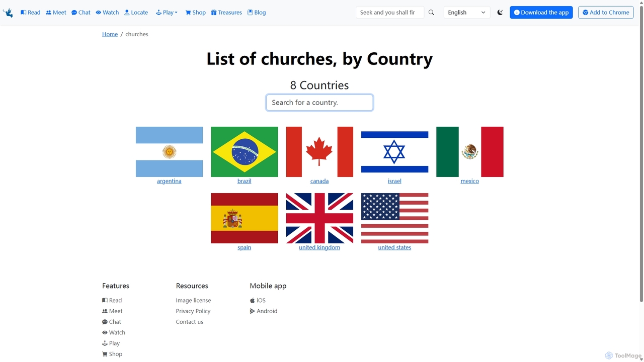Open the israel text link
The height and width of the screenshot is (362, 644).
coord(394,181)
